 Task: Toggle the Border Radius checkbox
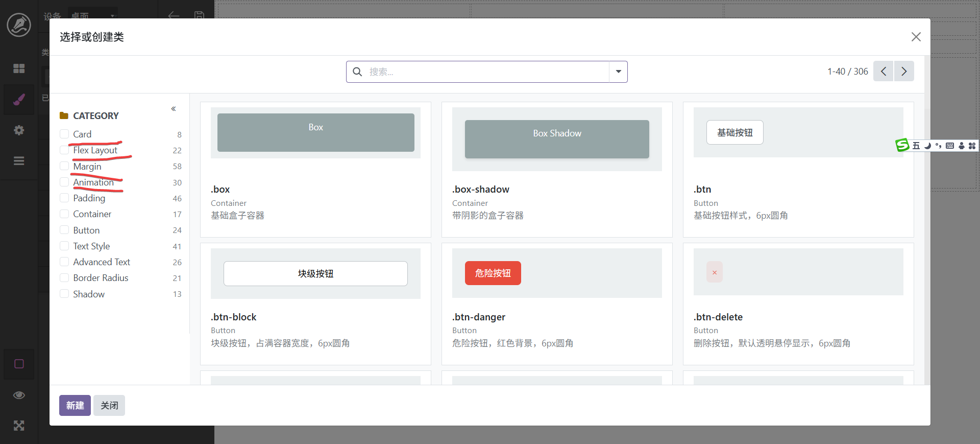coord(64,277)
